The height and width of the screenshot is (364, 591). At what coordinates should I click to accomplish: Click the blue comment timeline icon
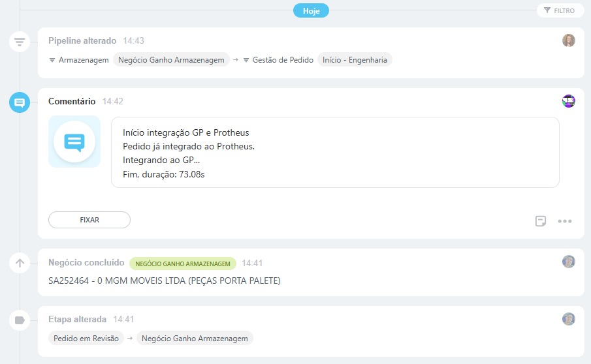20,102
